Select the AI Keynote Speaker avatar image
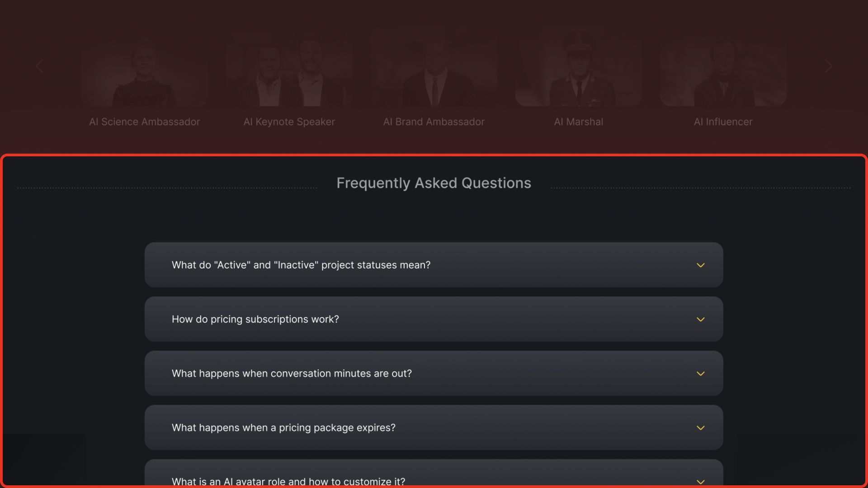868x488 pixels. click(x=289, y=70)
